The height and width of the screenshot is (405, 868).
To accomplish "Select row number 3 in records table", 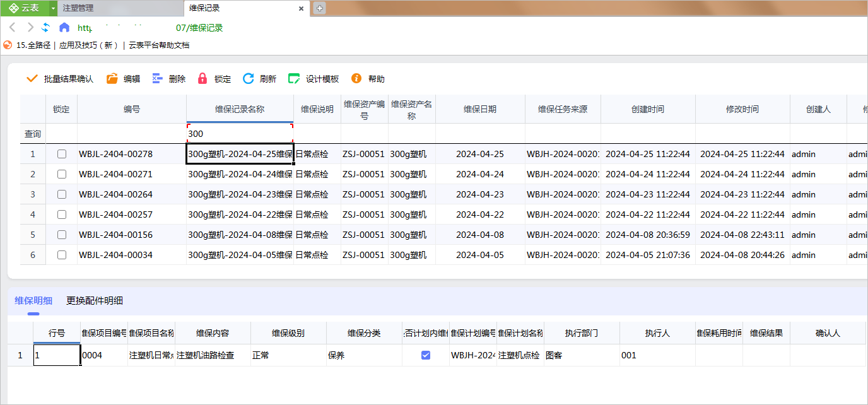I will click(33, 194).
